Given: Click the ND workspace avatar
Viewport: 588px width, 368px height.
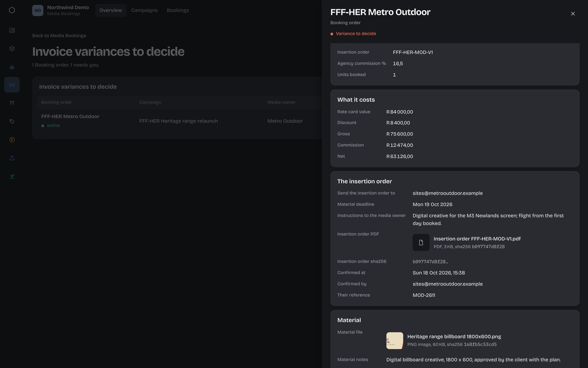Looking at the screenshot, I should coord(38,11).
